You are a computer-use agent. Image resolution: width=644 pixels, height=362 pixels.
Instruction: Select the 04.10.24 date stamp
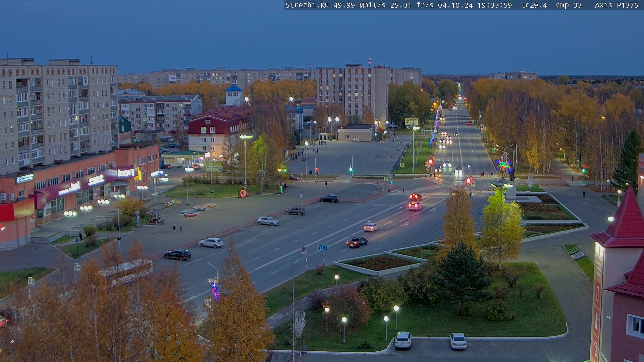point(455,5)
